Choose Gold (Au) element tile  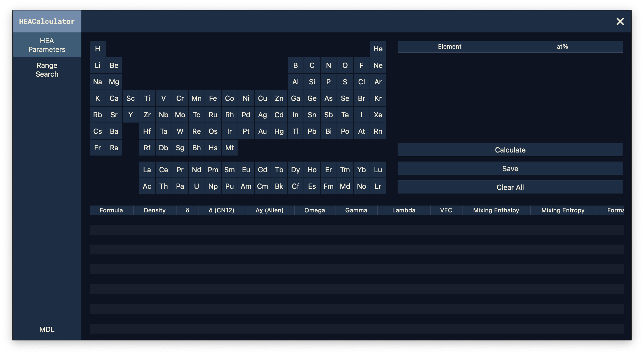(x=263, y=131)
